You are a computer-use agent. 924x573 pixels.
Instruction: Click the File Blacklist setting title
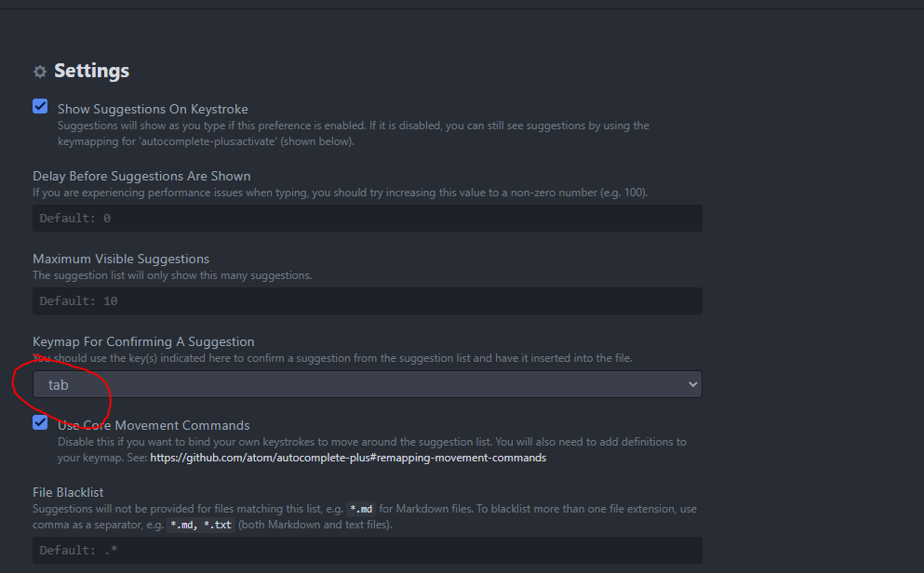[x=68, y=491]
